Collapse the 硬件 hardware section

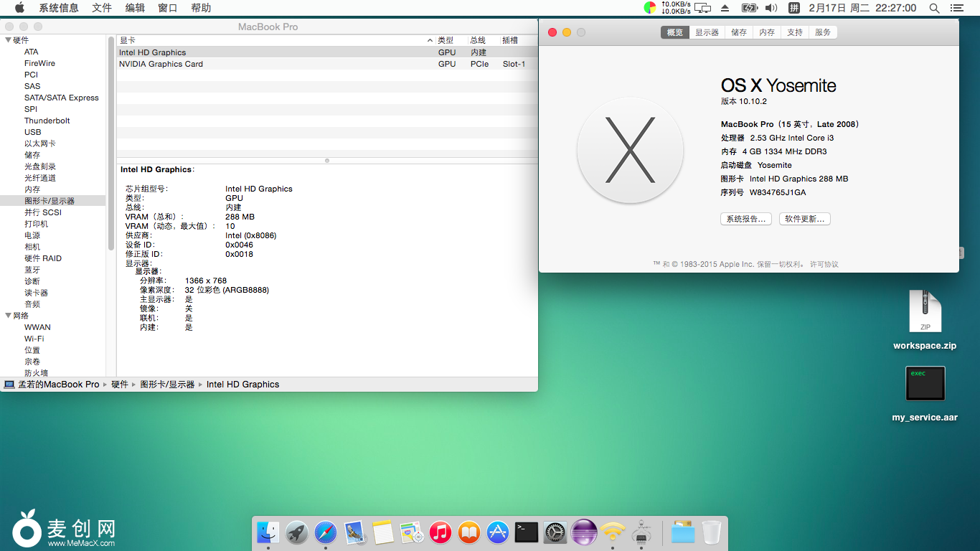pyautogui.click(x=8, y=40)
